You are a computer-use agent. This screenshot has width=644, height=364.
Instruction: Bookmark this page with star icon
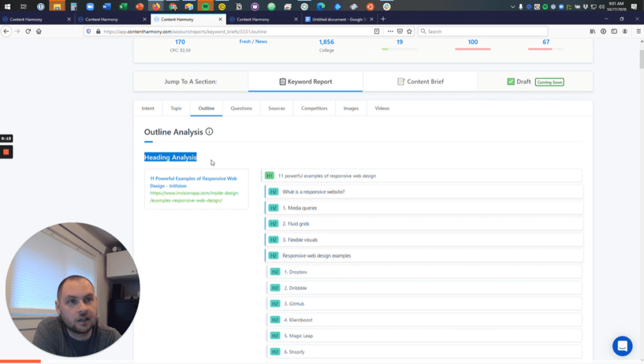click(409, 31)
